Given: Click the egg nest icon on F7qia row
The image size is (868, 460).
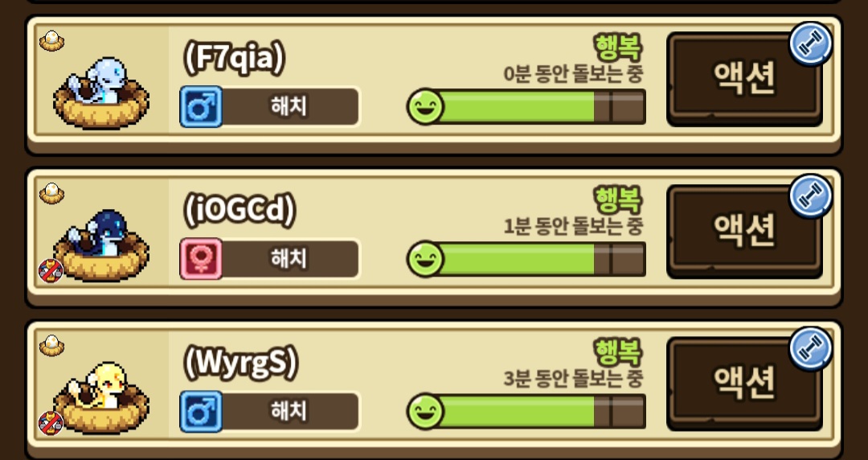Looking at the screenshot, I should click(51, 41).
